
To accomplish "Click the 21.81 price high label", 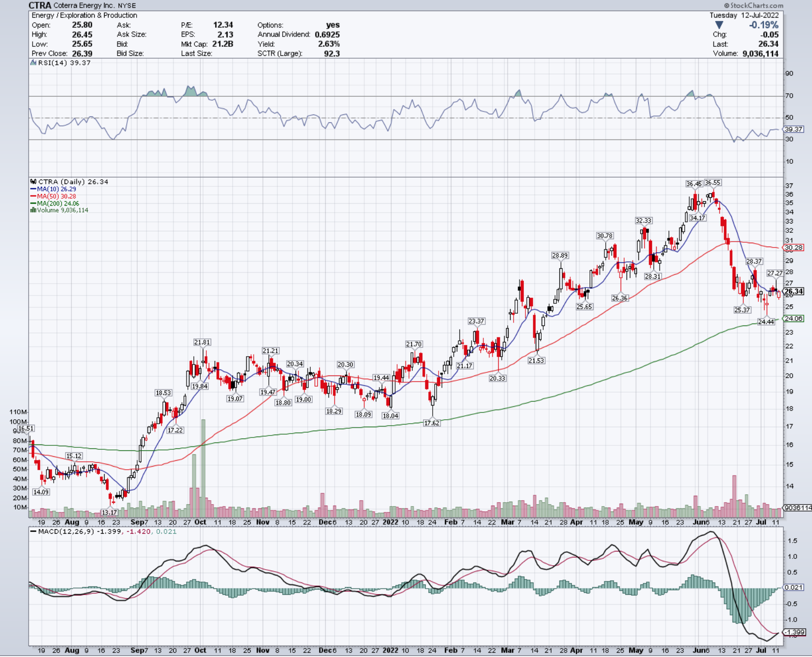I will pyautogui.click(x=202, y=342).
